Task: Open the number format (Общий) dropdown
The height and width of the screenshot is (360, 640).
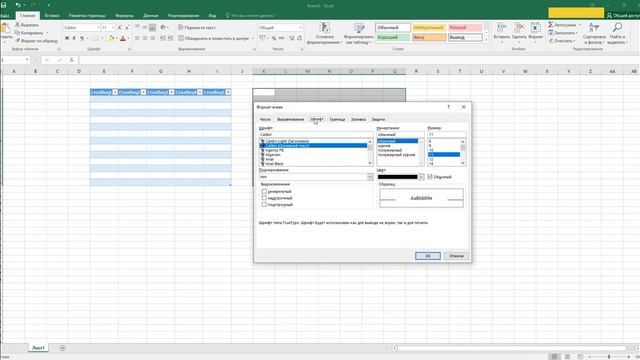Action: click(300, 27)
